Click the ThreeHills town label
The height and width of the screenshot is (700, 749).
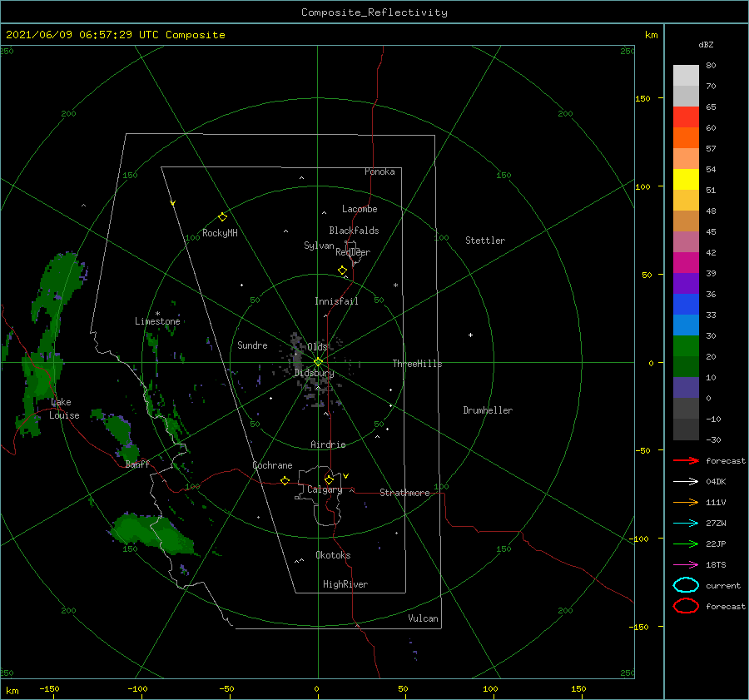[417, 364]
